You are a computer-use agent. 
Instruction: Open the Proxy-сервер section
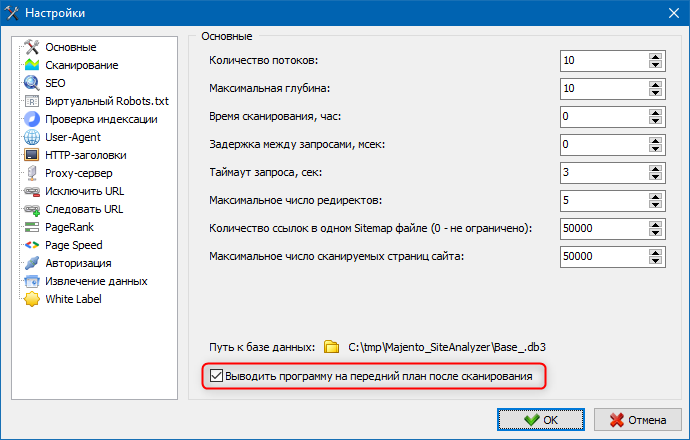pyautogui.click(x=79, y=173)
